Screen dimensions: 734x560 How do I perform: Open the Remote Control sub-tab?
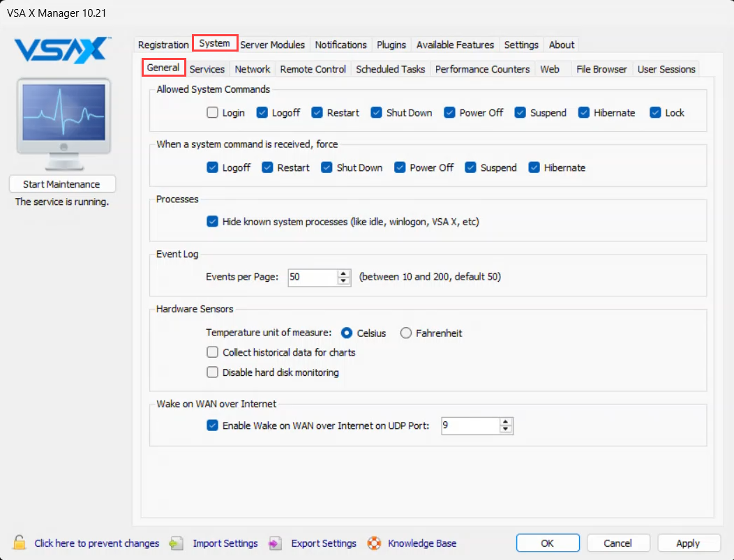click(313, 69)
